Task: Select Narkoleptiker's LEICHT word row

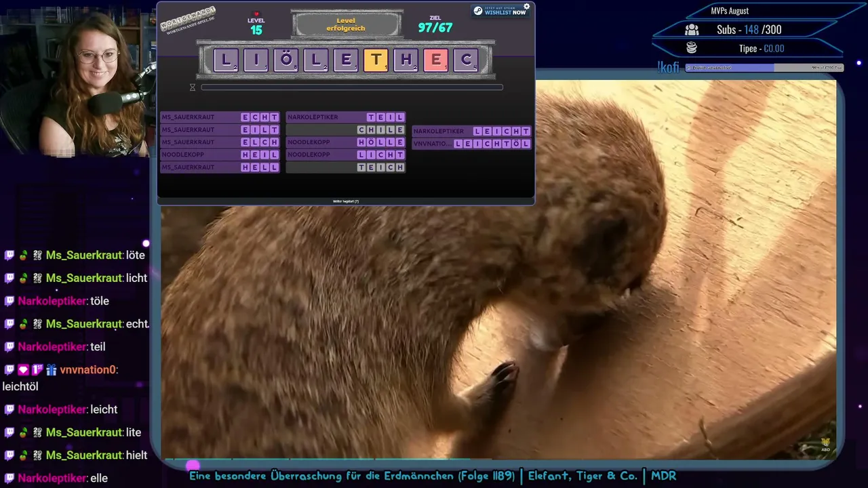Action: point(472,131)
